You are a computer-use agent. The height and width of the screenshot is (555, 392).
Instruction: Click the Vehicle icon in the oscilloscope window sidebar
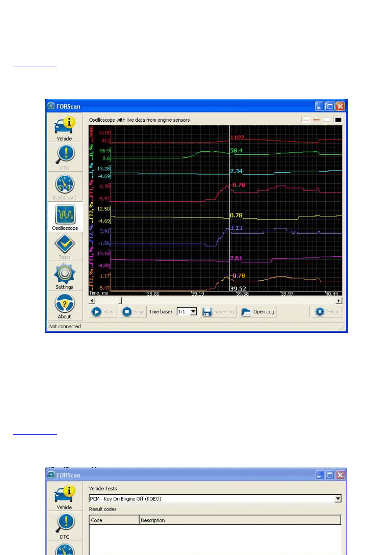point(65,127)
